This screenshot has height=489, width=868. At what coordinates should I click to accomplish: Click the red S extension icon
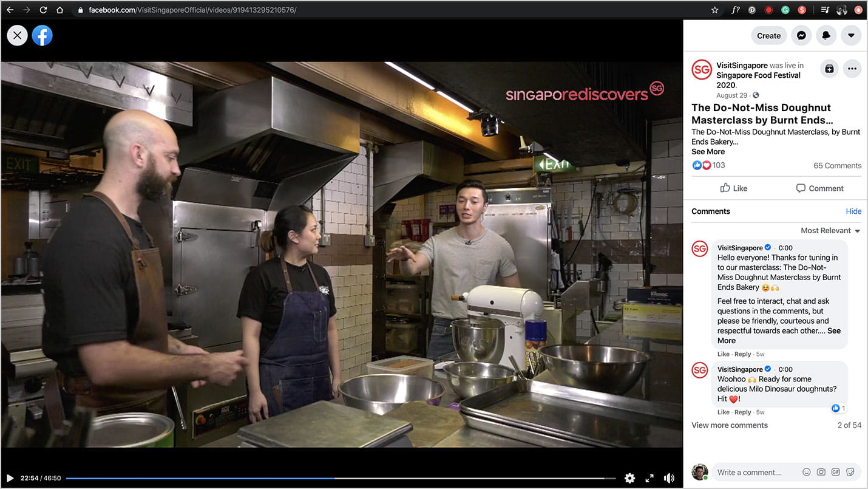coord(802,10)
